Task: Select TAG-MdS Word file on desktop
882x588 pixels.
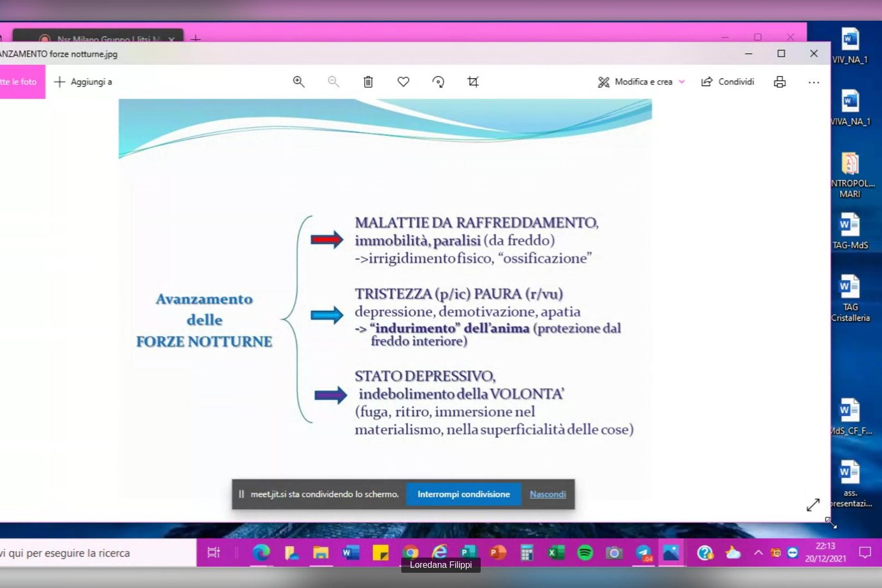Action: [850, 231]
